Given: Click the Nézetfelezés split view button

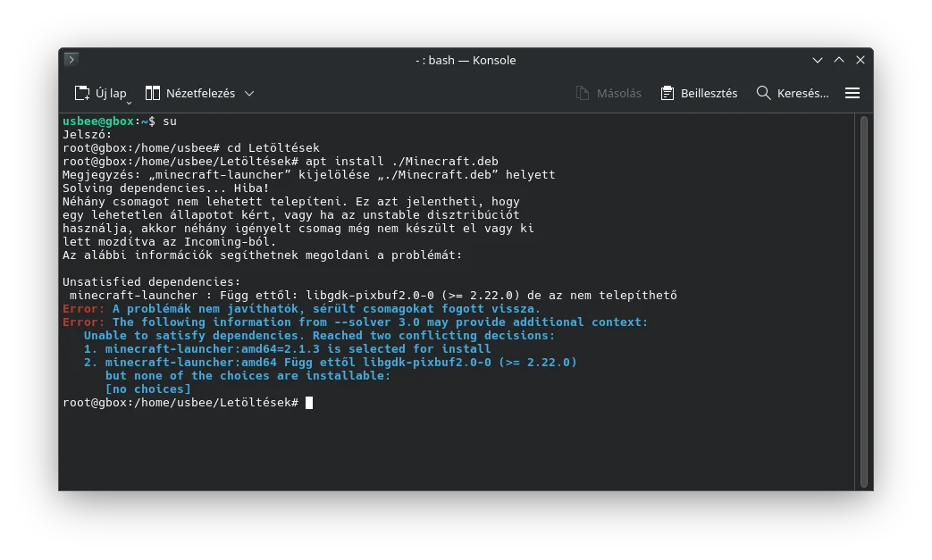Looking at the screenshot, I should [190, 93].
